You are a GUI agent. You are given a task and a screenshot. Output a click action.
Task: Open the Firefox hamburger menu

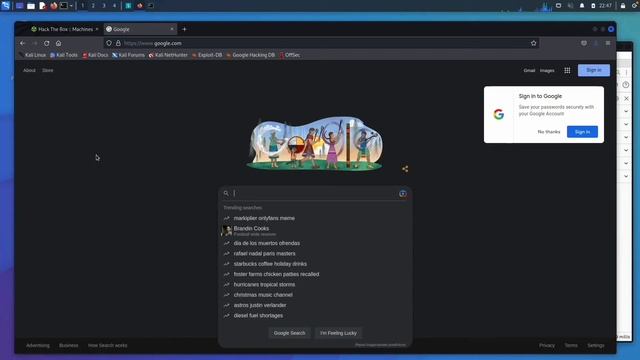(x=608, y=43)
